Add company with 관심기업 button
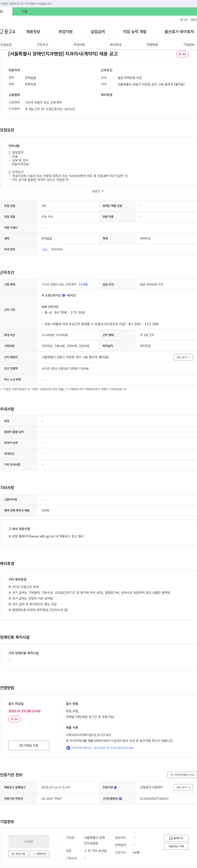The height and width of the screenshot is (868, 197). [x=18, y=854]
